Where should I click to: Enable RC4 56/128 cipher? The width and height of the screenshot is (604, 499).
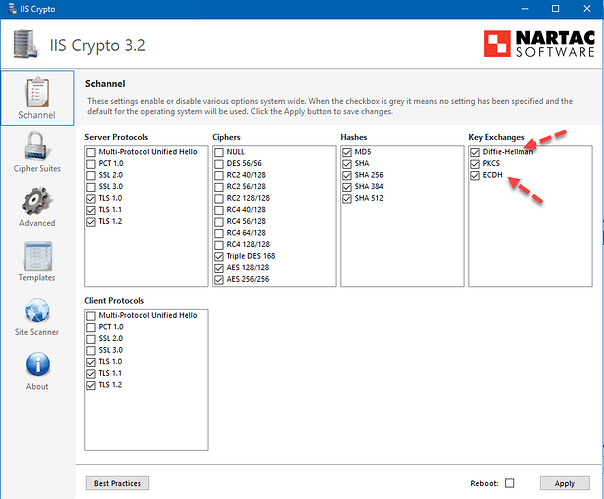pyautogui.click(x=219, y=222)
